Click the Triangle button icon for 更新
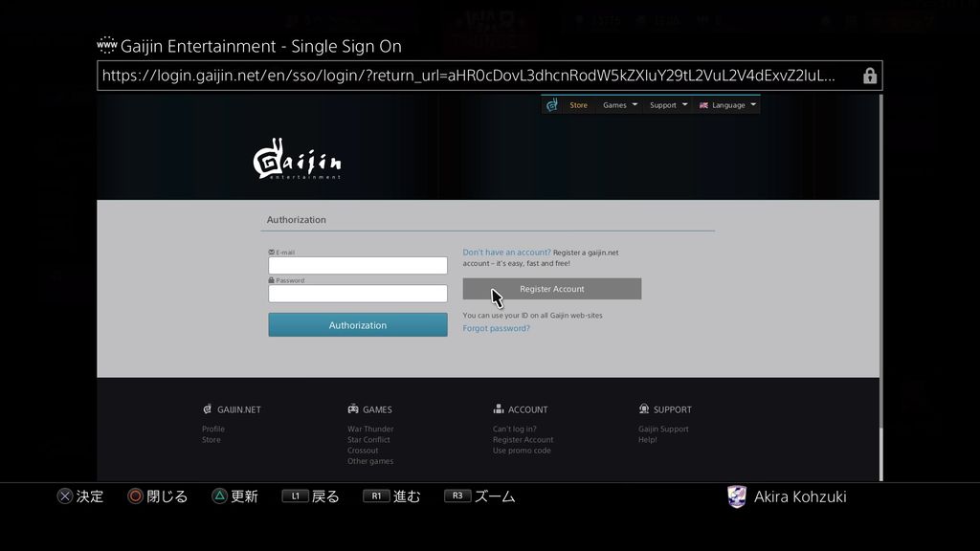Viewport: 980px width, 551px height. tap(219, 496)
